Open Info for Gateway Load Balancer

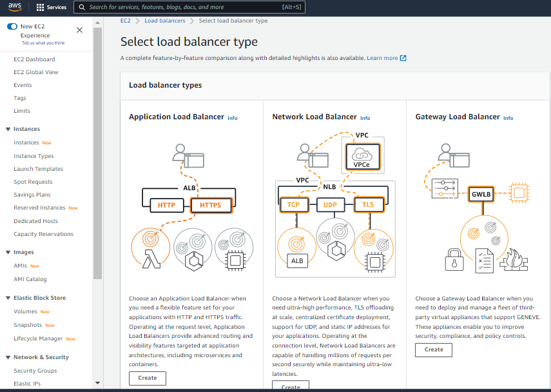click(x=508, y=118)
